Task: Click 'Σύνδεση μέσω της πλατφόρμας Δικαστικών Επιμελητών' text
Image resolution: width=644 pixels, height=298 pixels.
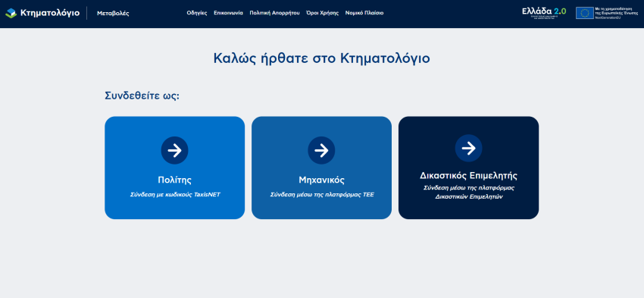Action: click(469, 193)
